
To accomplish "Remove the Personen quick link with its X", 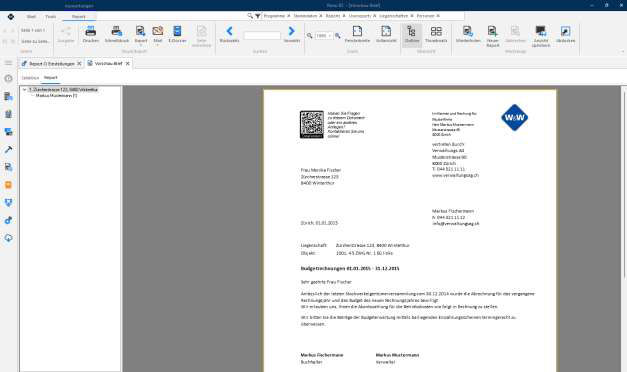I will point(438,16).
